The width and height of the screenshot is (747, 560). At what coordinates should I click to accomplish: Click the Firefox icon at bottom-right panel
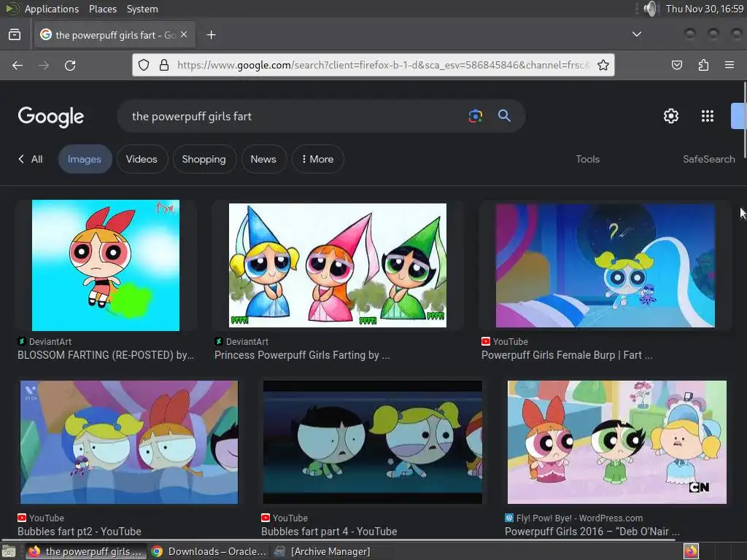pyautogui.click(x=692, y=551)
